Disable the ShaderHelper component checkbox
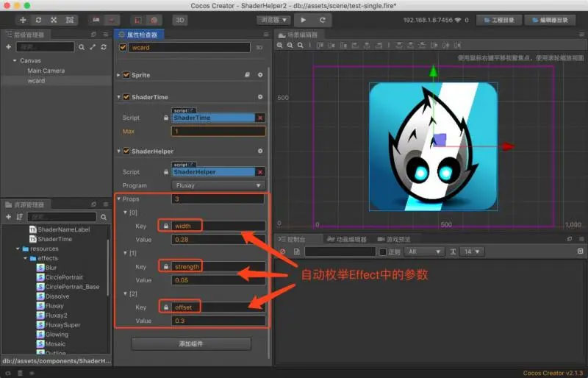588x378 pixels. [x=126, y=151]
